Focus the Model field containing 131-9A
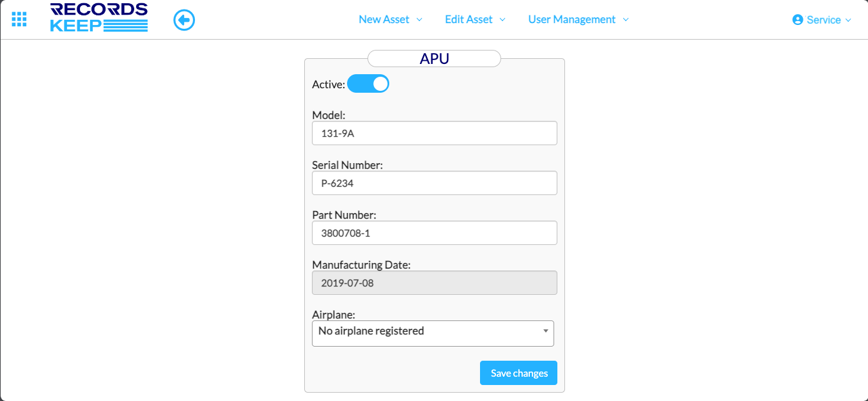This screenshot has height=401, width=868. [x=434, y=133]
